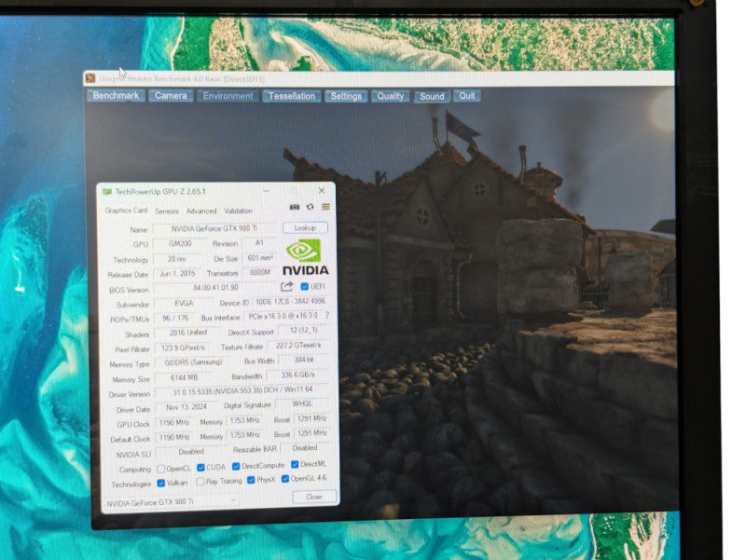Click the Bus Width 384 bit value
Image resolution: width=746 pixels, height=560 pixels.
(304, 360)
